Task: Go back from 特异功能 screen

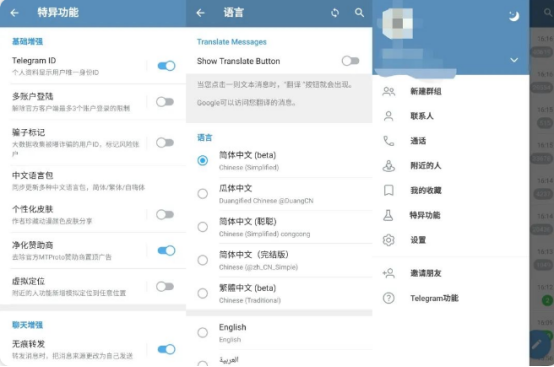Action: pos(14,13)
